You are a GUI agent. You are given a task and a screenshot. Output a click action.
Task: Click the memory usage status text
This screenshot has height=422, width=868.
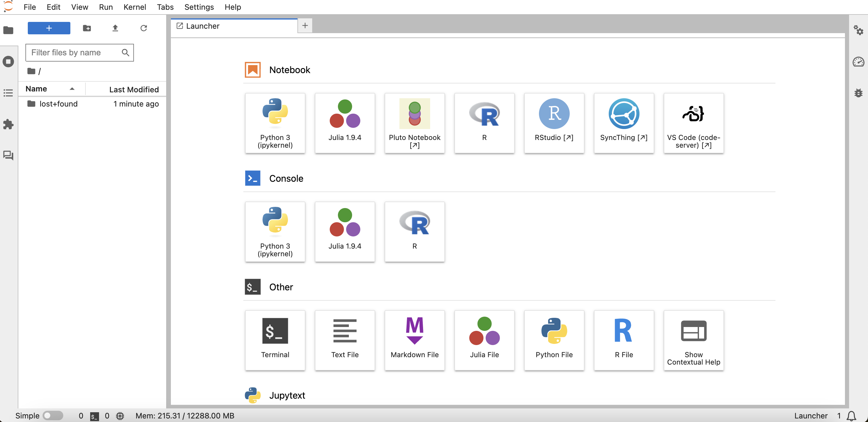(185, 415)
